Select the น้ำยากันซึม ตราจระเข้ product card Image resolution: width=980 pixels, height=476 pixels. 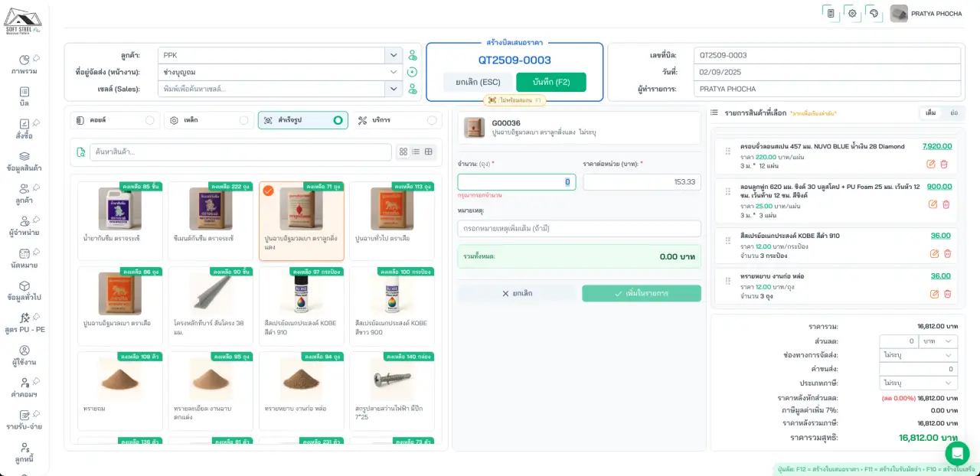pyautogui.click(x=120, y=221)
